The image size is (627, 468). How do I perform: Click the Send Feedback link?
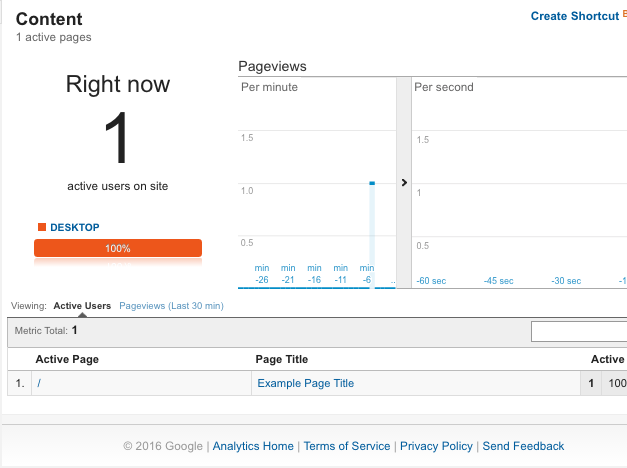523,446
